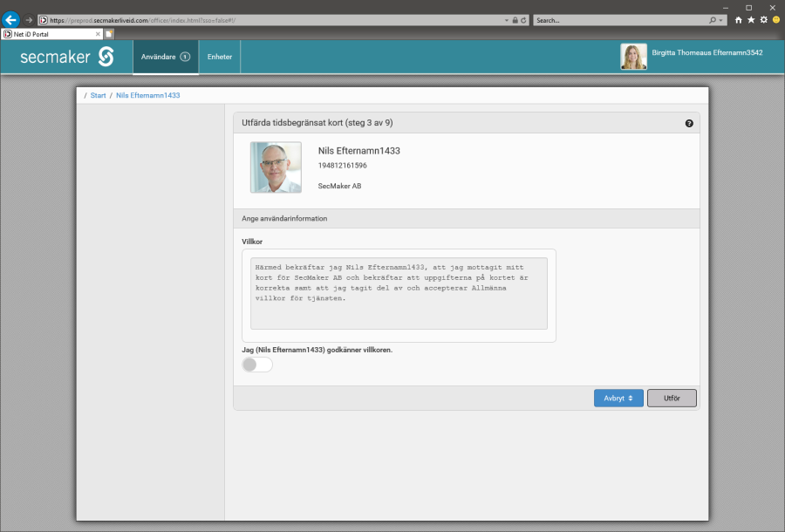Viewport: 785px width, 532px height.
Task: Click the secmaker logo
Action: click(67, 57)
